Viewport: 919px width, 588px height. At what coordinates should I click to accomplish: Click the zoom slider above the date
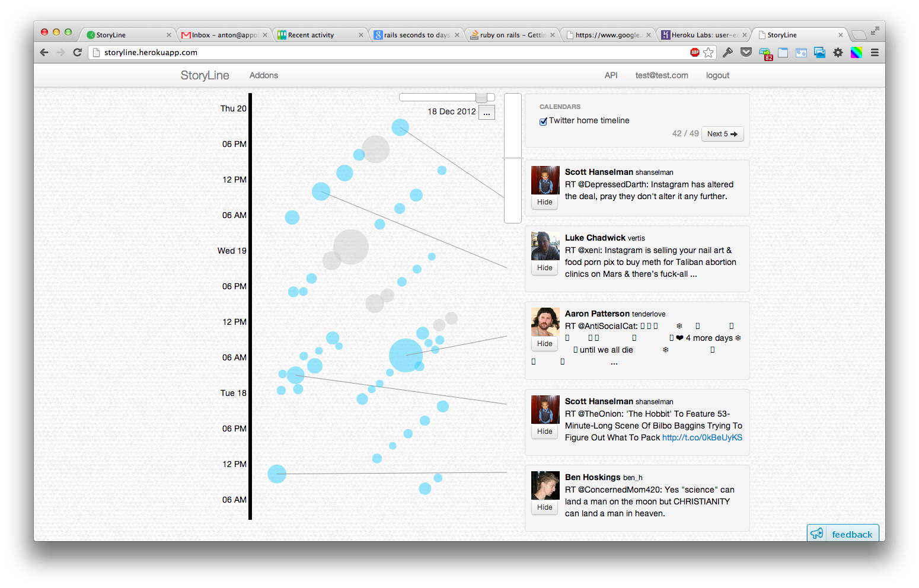pyautogui.click(x=481, y=97)
